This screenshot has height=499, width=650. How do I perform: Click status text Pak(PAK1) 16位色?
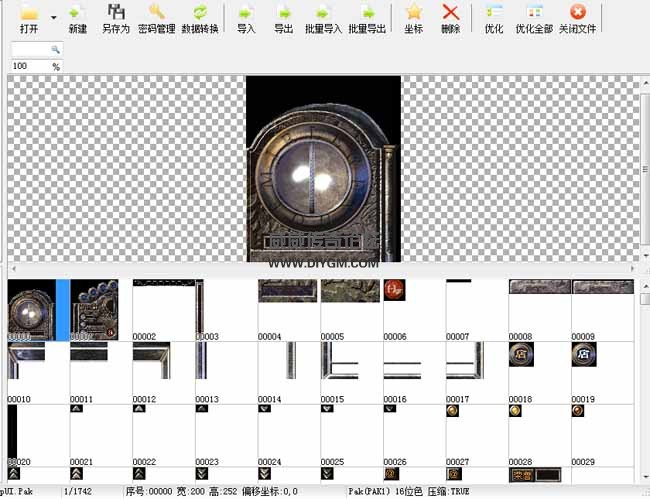pos(386,492)
